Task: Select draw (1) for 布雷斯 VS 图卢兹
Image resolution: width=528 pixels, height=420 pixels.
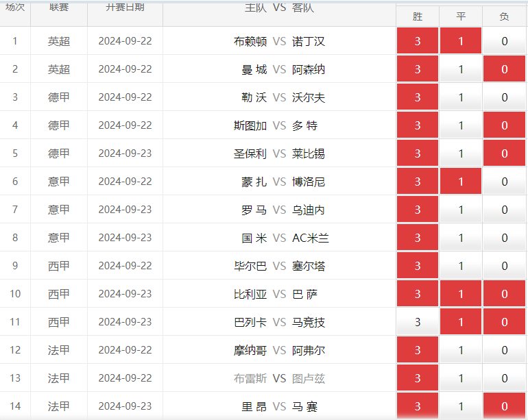Action: click(x=461, y=378)
